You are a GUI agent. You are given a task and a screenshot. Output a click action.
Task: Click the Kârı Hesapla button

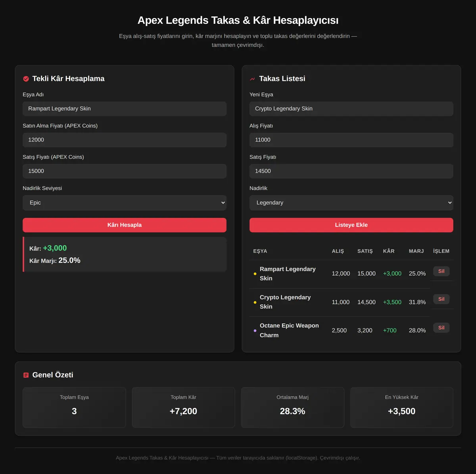pyautogui.click(x=125, y=225)
